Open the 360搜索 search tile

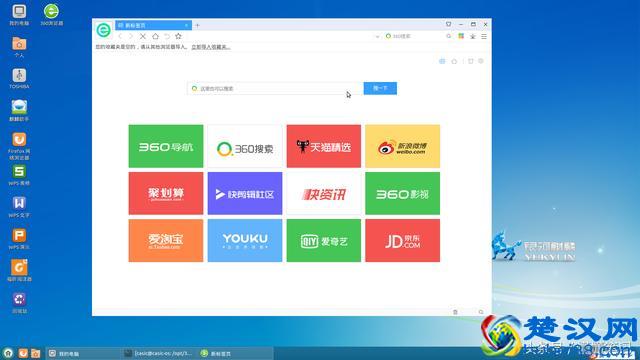(x=245, y=146)
